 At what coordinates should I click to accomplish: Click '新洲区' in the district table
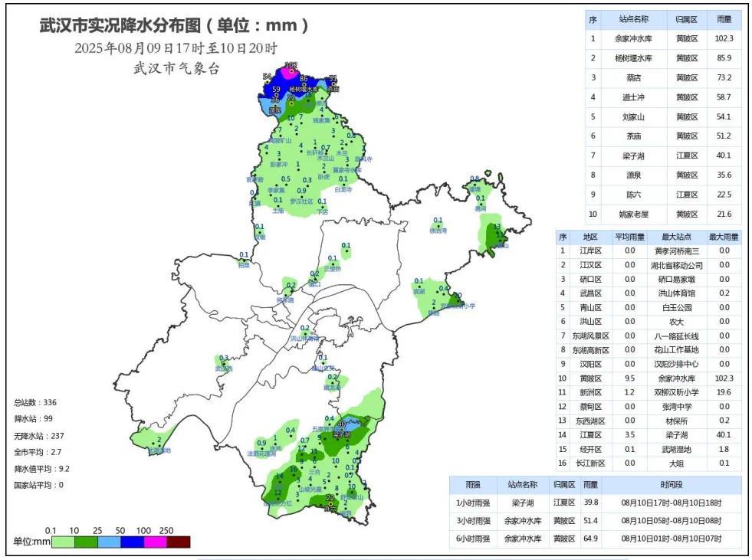click(x=590, y=393)
